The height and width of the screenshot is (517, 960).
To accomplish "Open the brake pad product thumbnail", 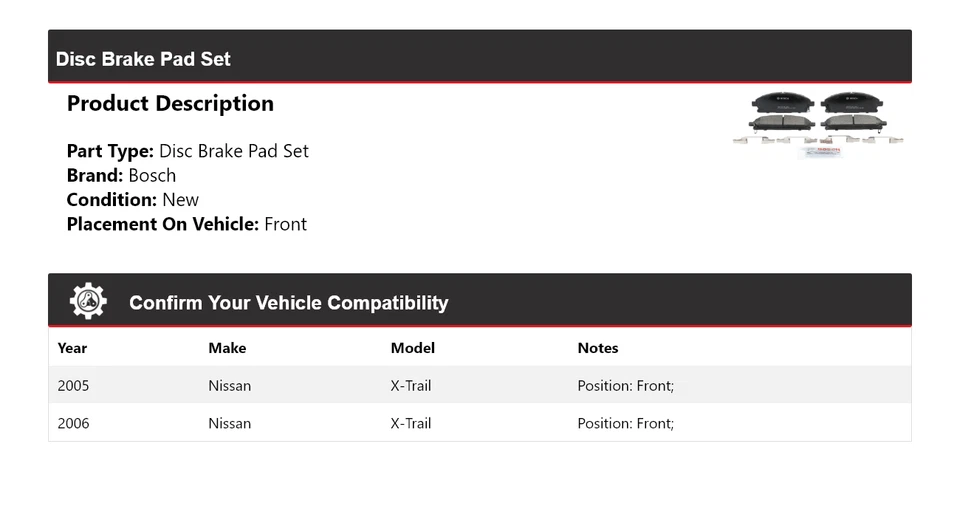I will [818, 125].
